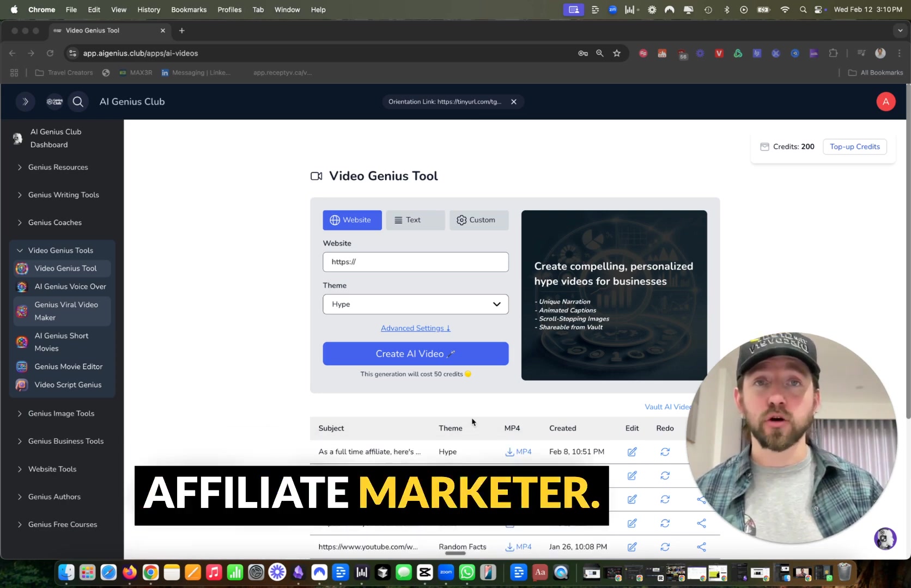911x588 pixels.
Task: Edit the youtube.com Random Facts row
Action: 632,547
